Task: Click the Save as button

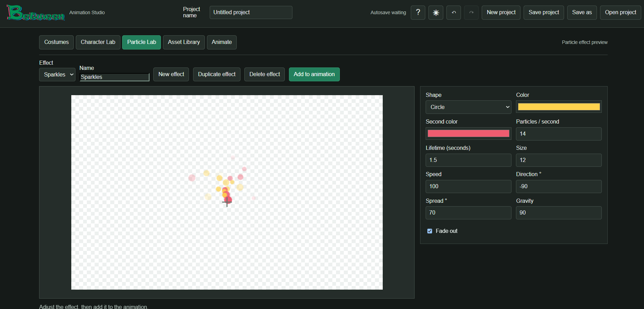Action: pos(582,12)
